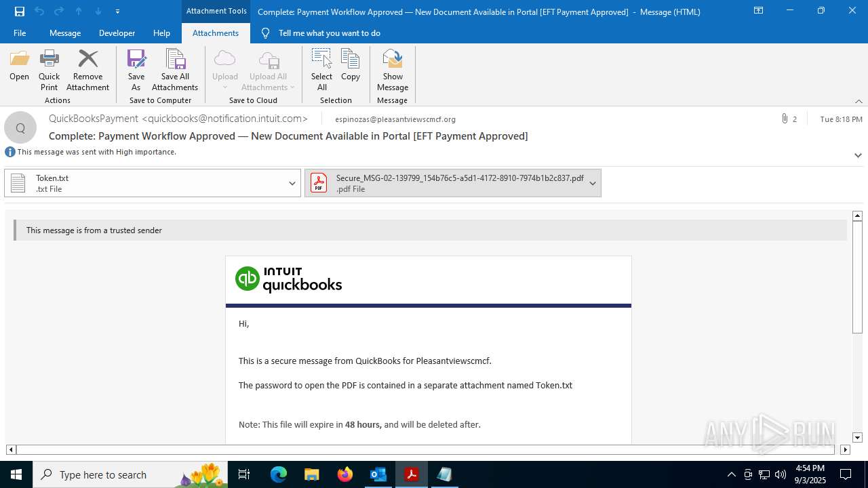The image size is (868, 488).
Task: Open Task View on taskbar
Action: pyautogui.click(x=244, y=474)
